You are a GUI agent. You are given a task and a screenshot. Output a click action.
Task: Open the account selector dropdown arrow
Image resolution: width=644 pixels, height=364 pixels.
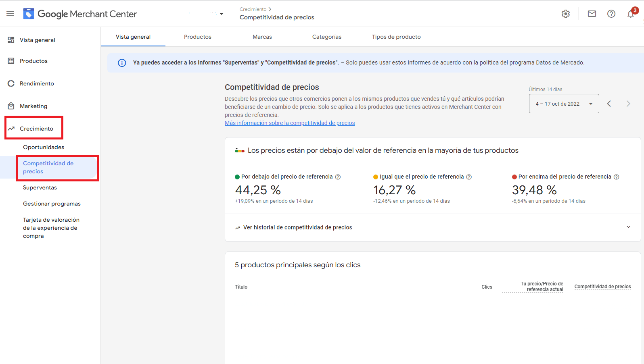[222, 14]
